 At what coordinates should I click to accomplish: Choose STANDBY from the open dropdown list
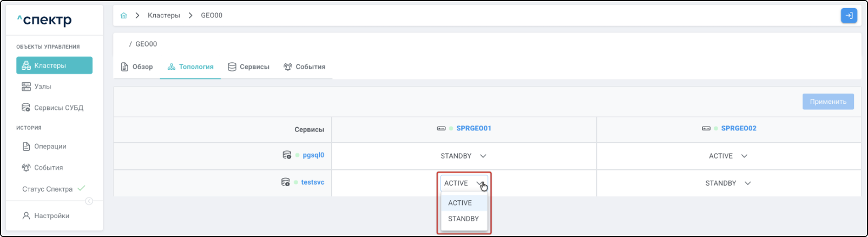pos(463,219)
